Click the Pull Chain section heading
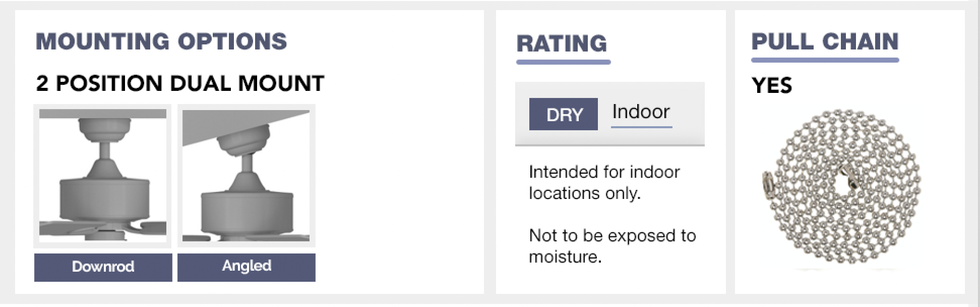Viewport: 980px width, 307px height. [x=825, y=41]
